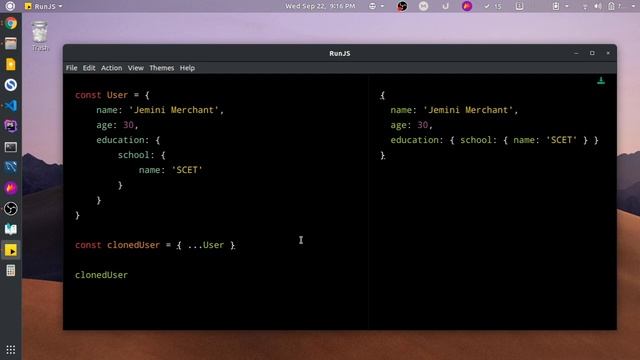Open the Edit menu
This screenshot has width=640, height=360.
[89, 68]
